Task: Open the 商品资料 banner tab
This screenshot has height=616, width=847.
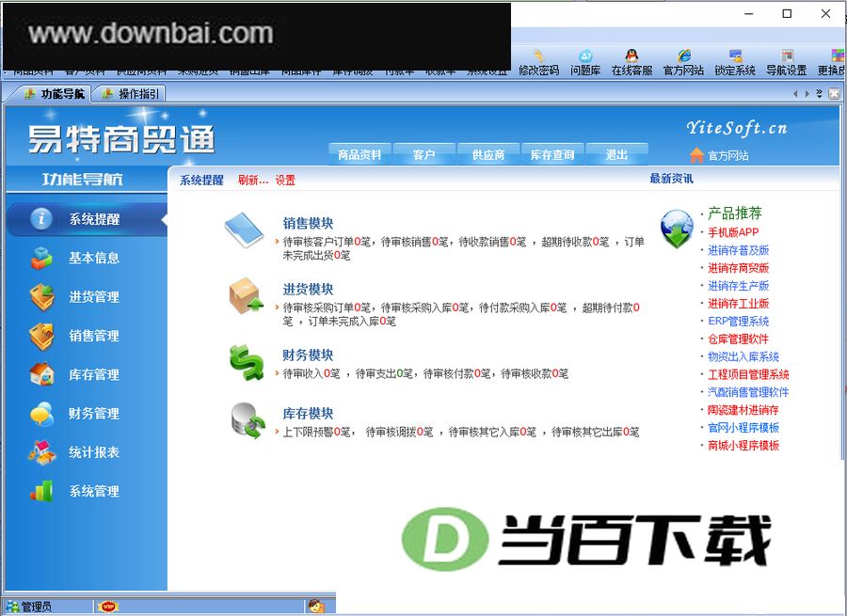Action: point(360,154)
